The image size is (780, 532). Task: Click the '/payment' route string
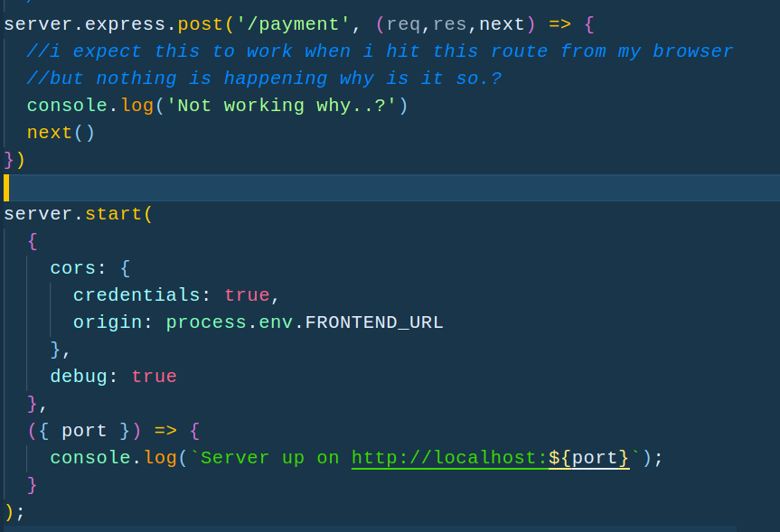(294, 24)
